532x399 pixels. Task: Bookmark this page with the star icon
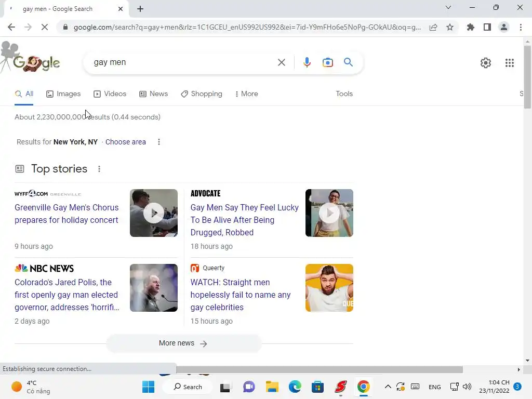coord(450,27)
